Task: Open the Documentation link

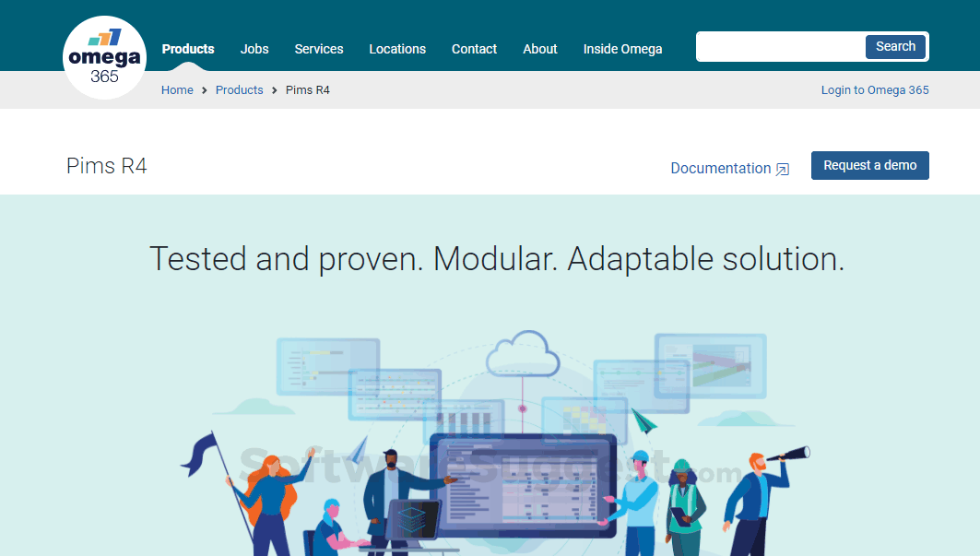Action: (721, 168)
